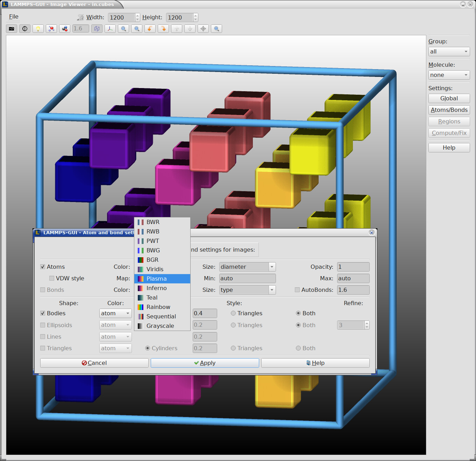Open the Global settings button
Viewport: 476px width, 461px height.
click(449, 99)
